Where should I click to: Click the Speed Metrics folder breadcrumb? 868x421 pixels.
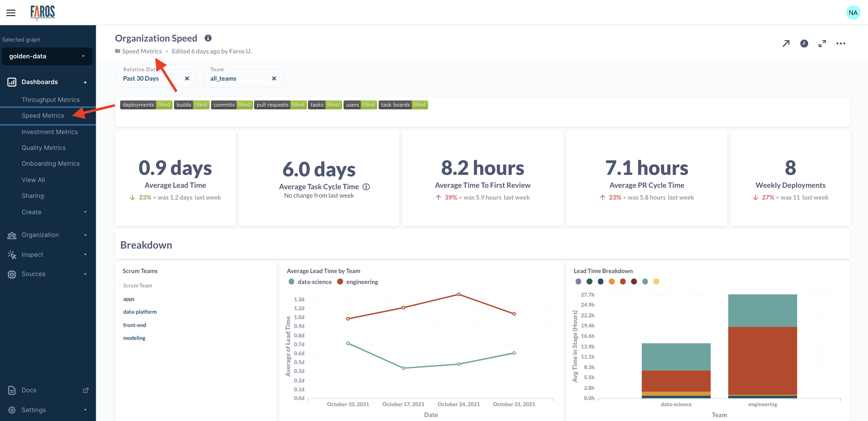pos(142,51)
